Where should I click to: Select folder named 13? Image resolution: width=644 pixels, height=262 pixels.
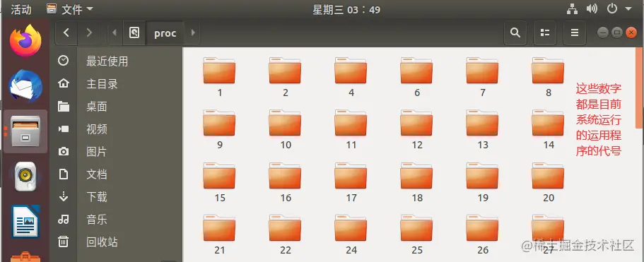pyautogui.click(x=482, y=129)
